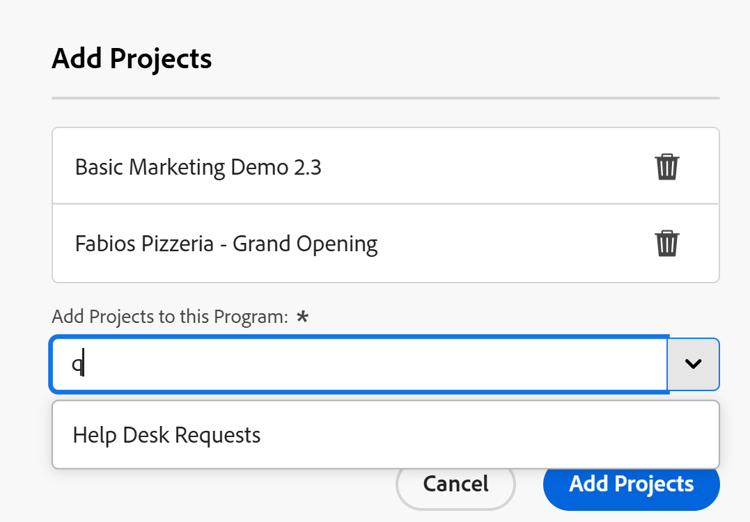The image size is (750, 522).
Task: Select Help Desk Requests from suggestions
Action: 167,435
